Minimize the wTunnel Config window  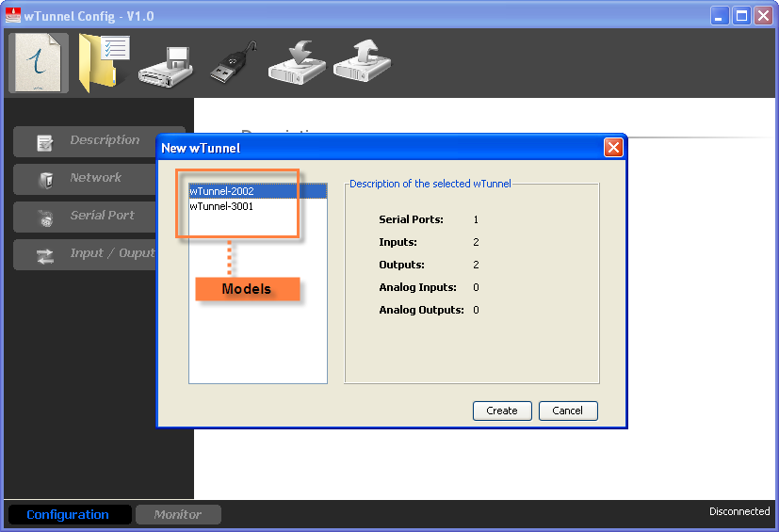[720, 15]
